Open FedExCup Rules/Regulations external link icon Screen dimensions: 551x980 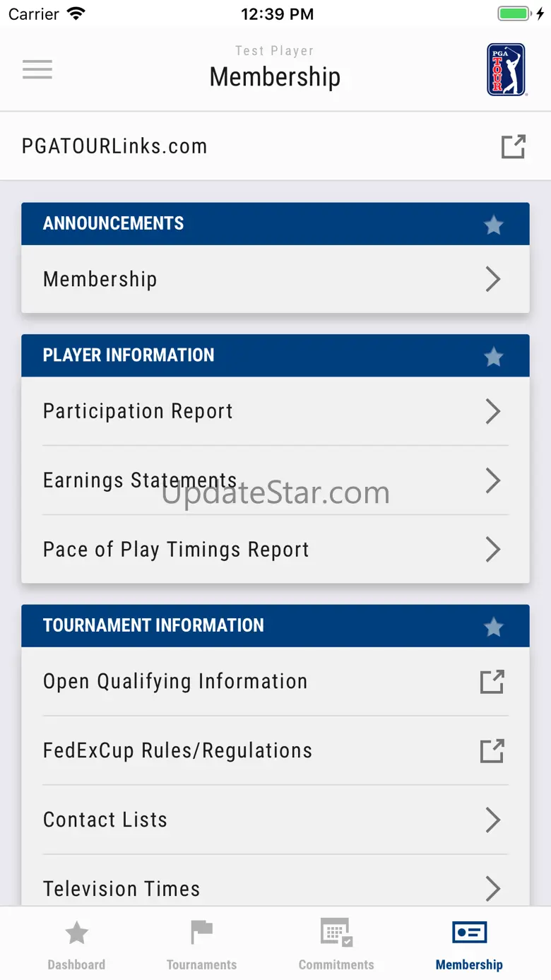[492, 751]
